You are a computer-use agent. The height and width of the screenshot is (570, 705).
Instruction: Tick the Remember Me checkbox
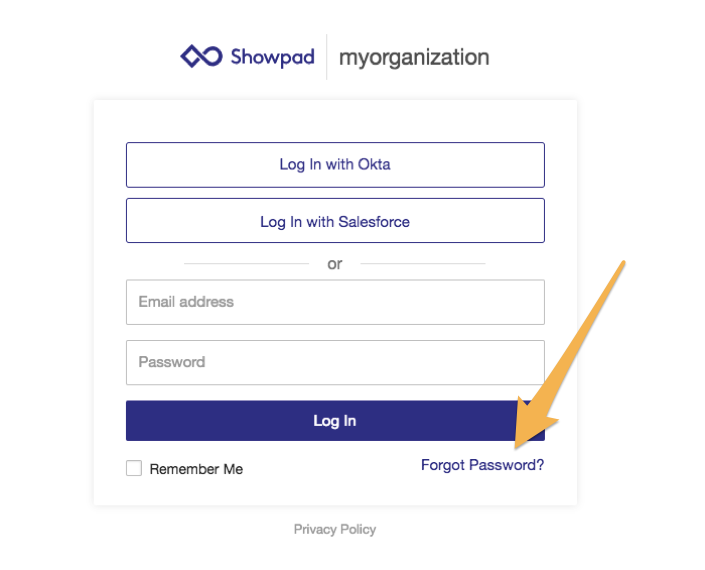134,468
